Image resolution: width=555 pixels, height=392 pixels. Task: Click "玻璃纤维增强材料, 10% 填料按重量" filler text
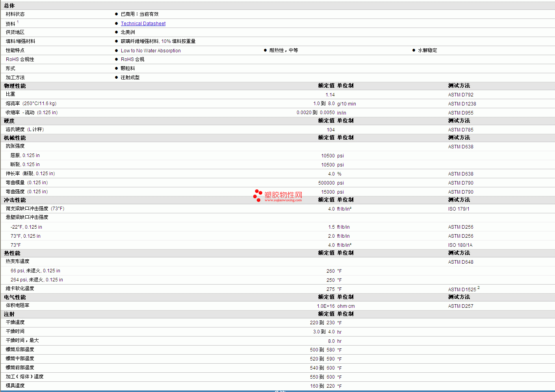click(x=158, y=41)
